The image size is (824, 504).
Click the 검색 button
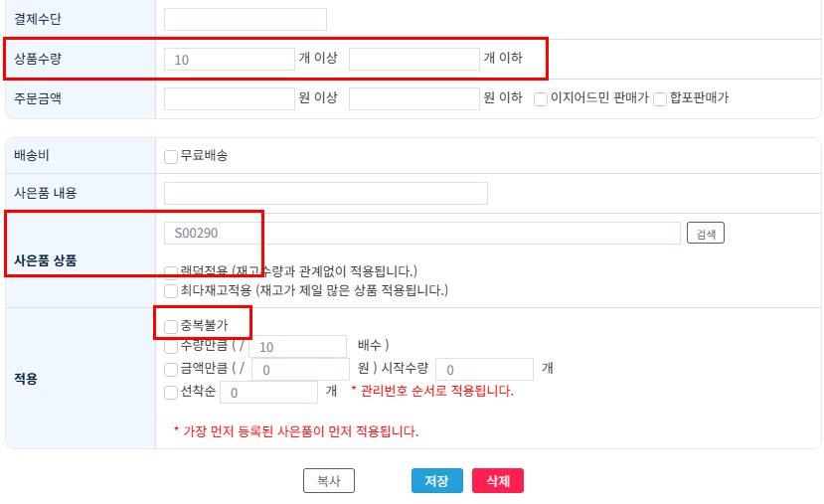[x=706, y=233]
